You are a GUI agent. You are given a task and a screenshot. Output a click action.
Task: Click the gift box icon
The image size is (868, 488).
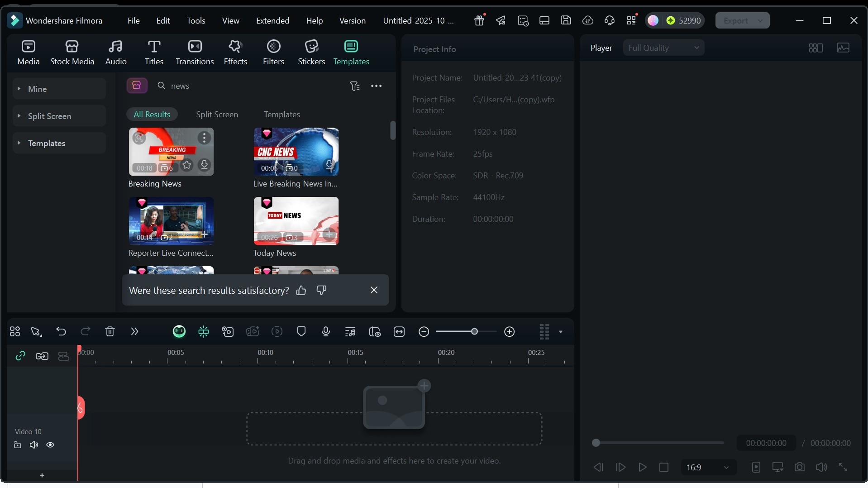click(479, 20)
